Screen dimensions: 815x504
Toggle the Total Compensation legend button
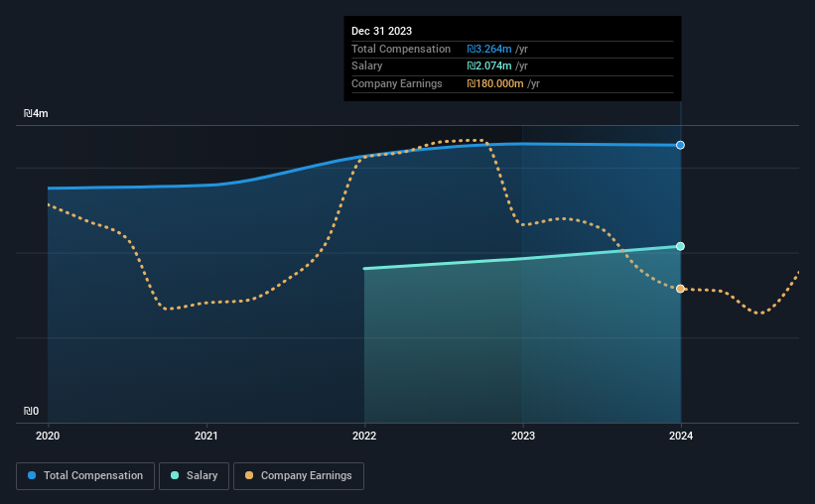coord(85,476)
